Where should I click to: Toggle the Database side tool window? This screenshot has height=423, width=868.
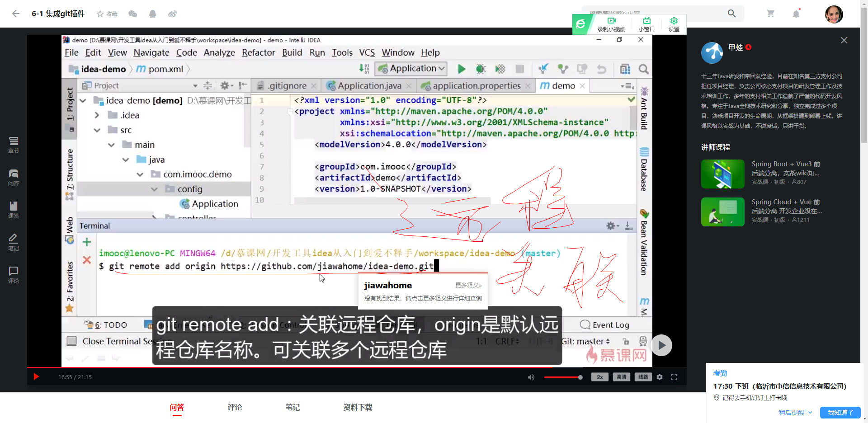[644, 169]
